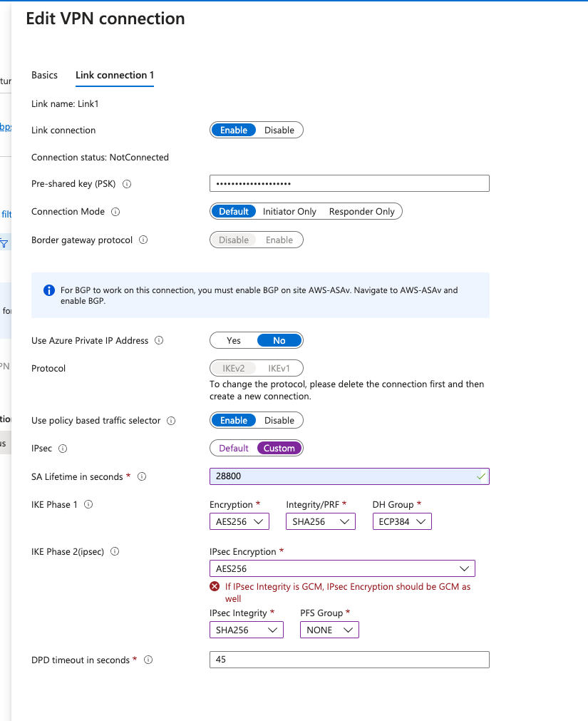Click the change protocol help text

(347, 390)
